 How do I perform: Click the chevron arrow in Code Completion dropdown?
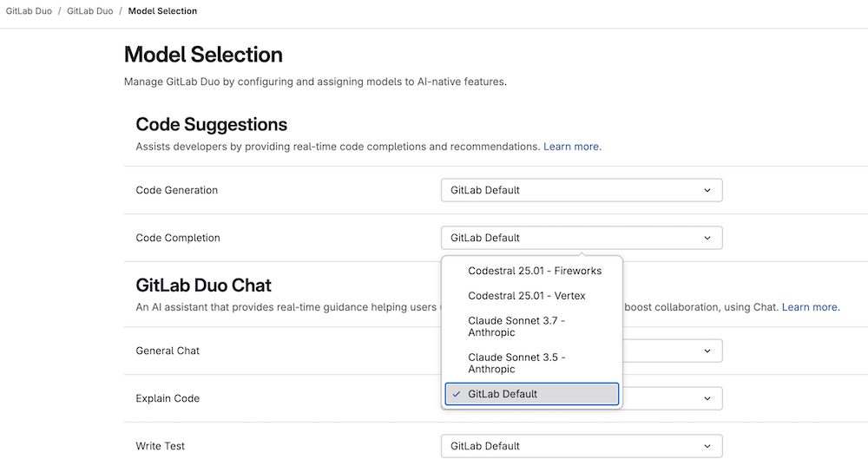pos(707,238)
